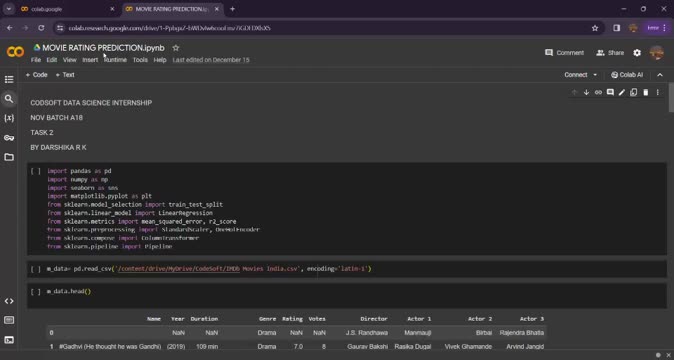Open Command palette icon in sidebar

point(9,320)
